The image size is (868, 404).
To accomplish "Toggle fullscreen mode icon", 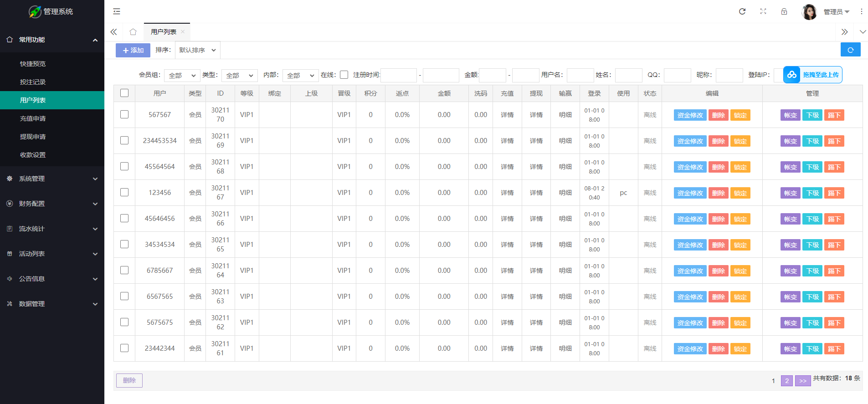I will [x=763, y=11].
